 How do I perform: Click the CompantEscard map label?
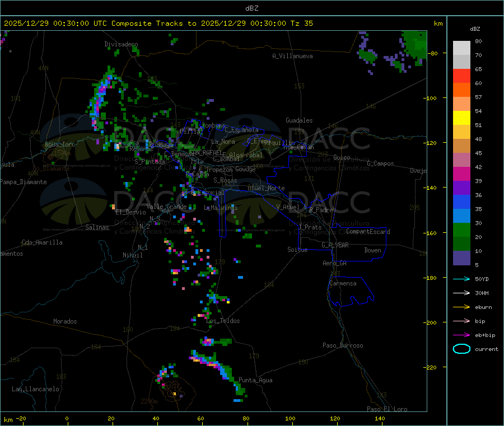pos(368,232)
